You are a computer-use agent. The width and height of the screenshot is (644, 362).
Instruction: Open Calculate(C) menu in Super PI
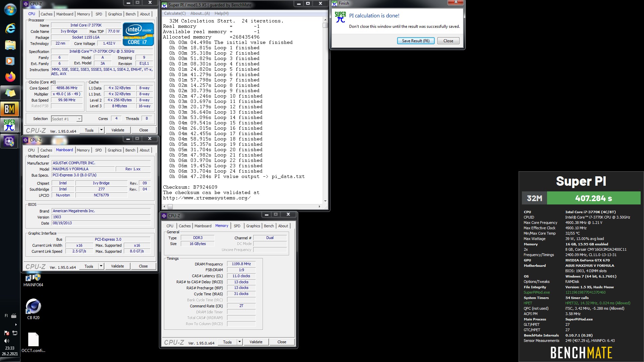pyautogui.click(x=175, y=13)
